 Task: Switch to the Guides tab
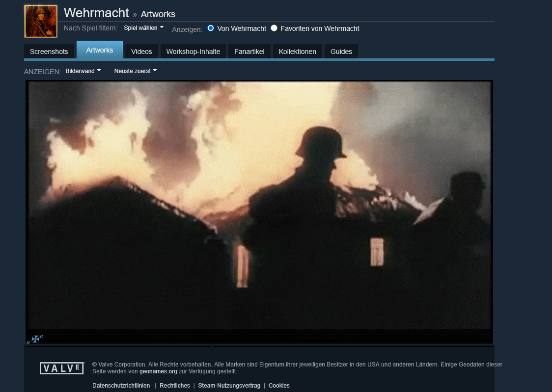[341, 52]
